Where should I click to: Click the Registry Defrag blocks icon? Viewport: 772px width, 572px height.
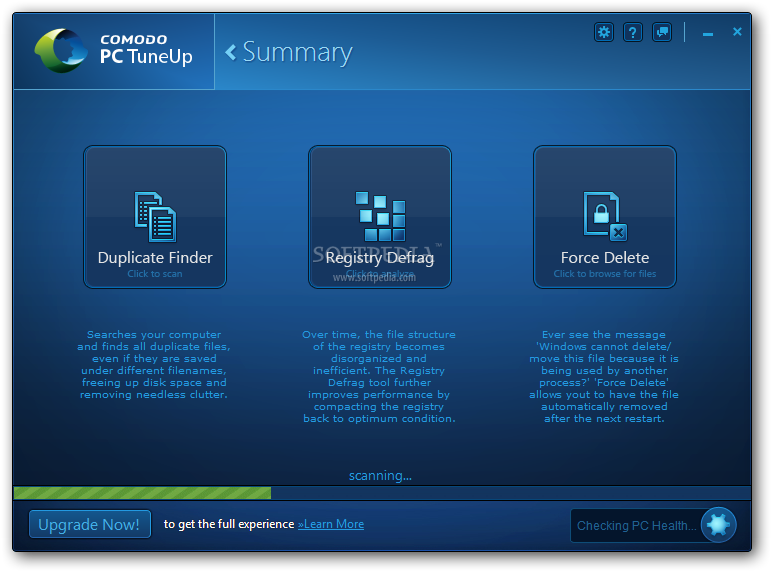pos(380,216)
